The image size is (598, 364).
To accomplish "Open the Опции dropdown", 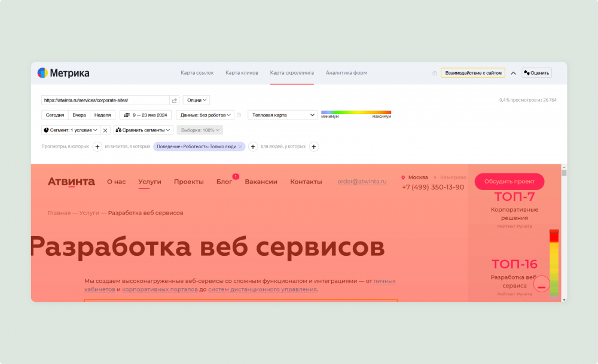I will [x=196, y=100].
